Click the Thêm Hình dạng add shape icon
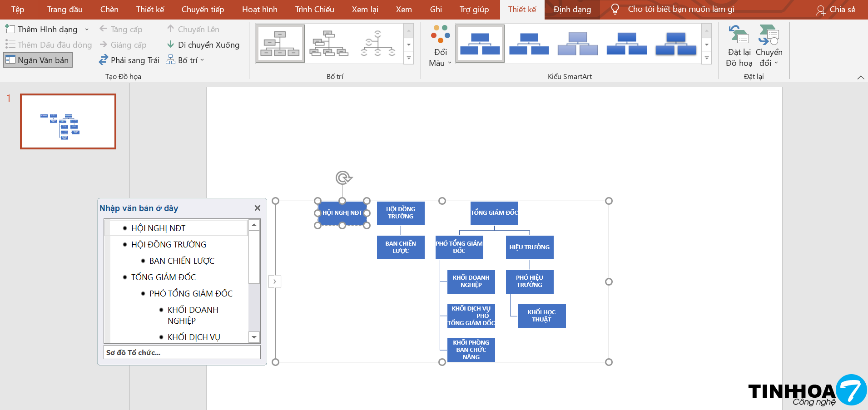 point(10,30)
